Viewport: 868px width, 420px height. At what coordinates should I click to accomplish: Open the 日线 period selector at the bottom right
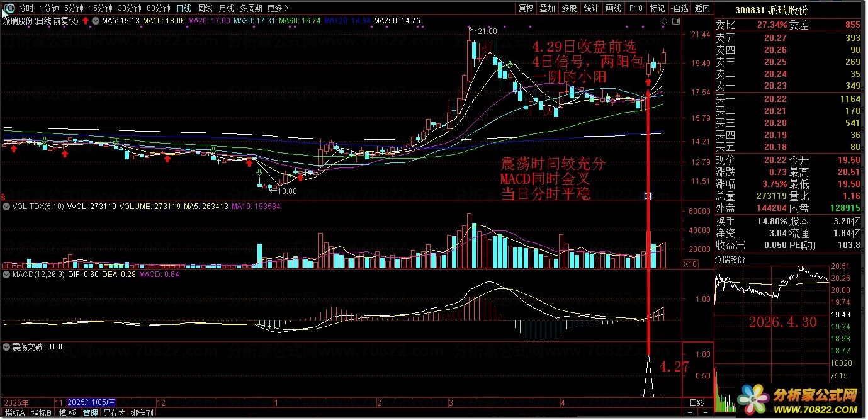click(697, 402)
